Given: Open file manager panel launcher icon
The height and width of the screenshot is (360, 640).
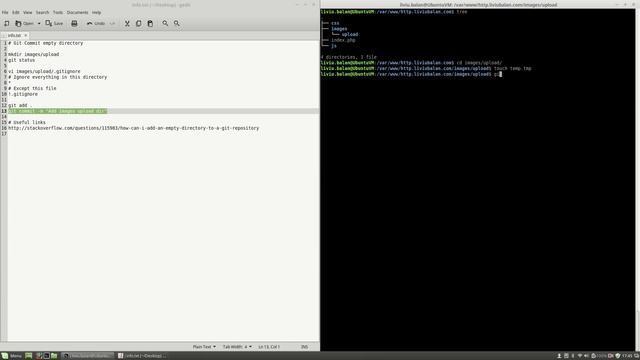Looking at the screenshot, I should (x=54, y=356).
